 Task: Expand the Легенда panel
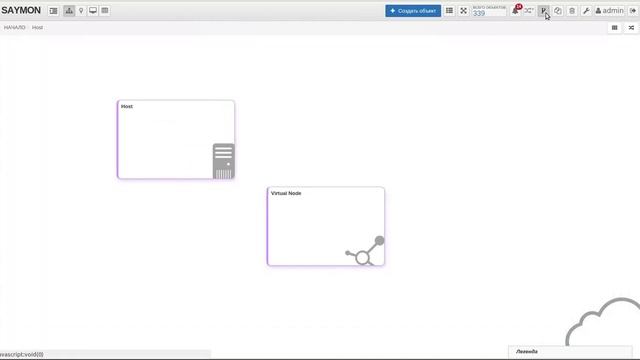(x=570, y=351)
